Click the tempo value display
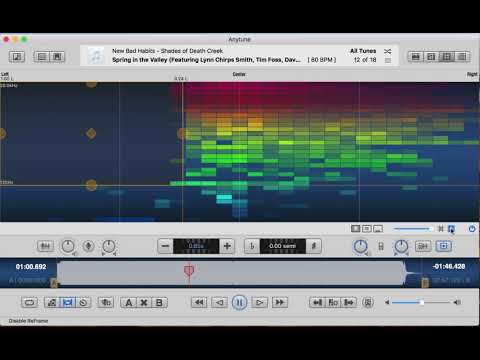 196,246
